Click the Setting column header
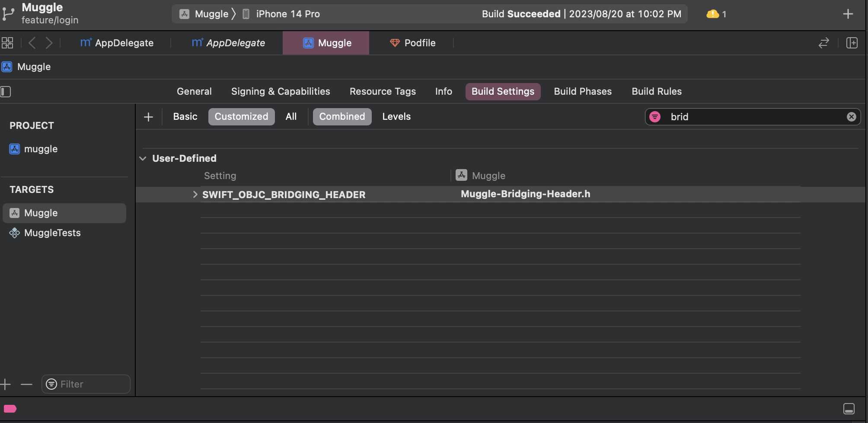Viewport: 868px width, 423px height. (x=220, y=176)
